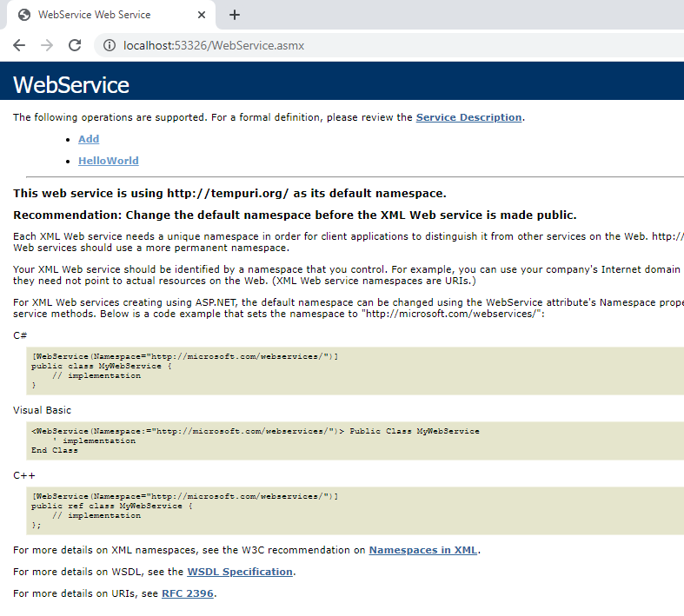Viewport: 684px width, 616px height.
Task: Open the Service Description link
Action: coord(468,117)
